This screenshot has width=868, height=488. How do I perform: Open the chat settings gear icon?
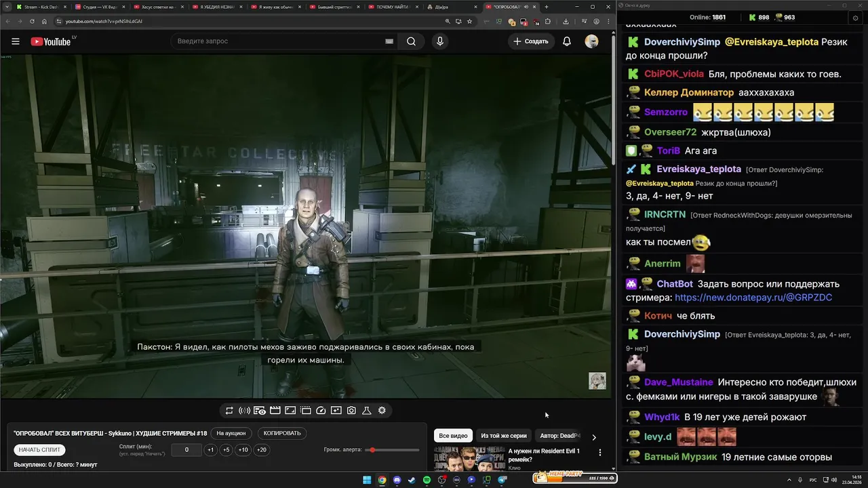click(x=854, y=18)
